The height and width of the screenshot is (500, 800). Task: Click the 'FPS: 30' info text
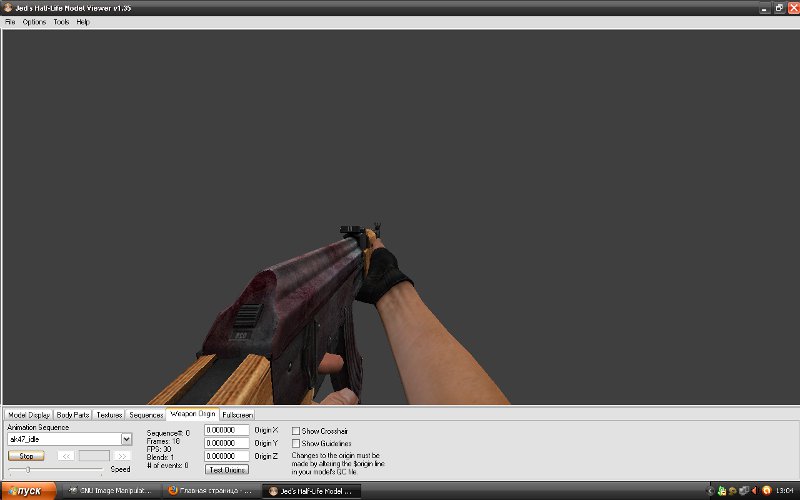point(159,449)
